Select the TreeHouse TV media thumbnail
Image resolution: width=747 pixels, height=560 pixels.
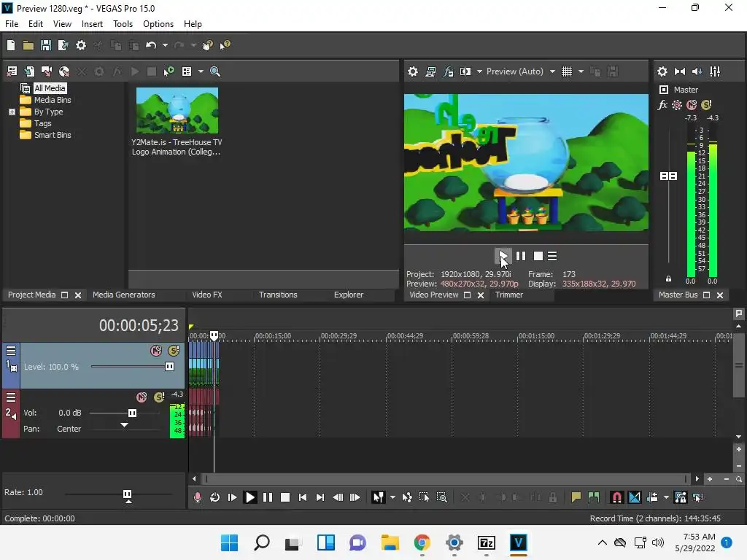[177, 111]
